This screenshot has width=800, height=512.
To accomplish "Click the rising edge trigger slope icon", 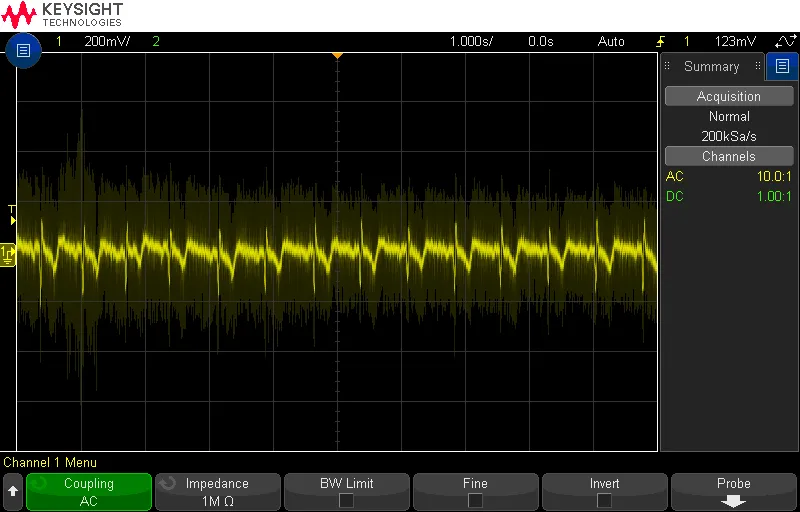I will click(x=661, y=42).
